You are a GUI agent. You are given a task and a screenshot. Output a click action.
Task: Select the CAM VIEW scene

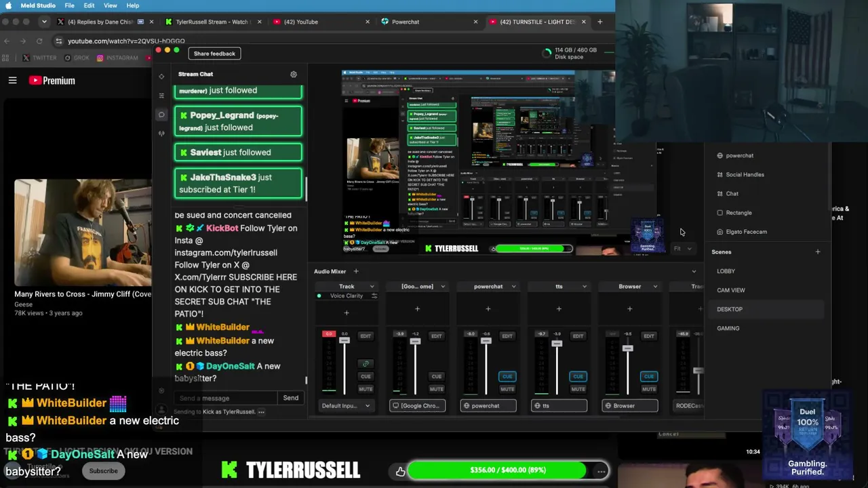click(766, 290)
